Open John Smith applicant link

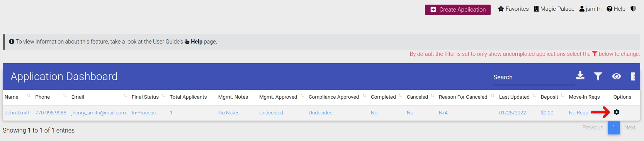click(17, 113)
